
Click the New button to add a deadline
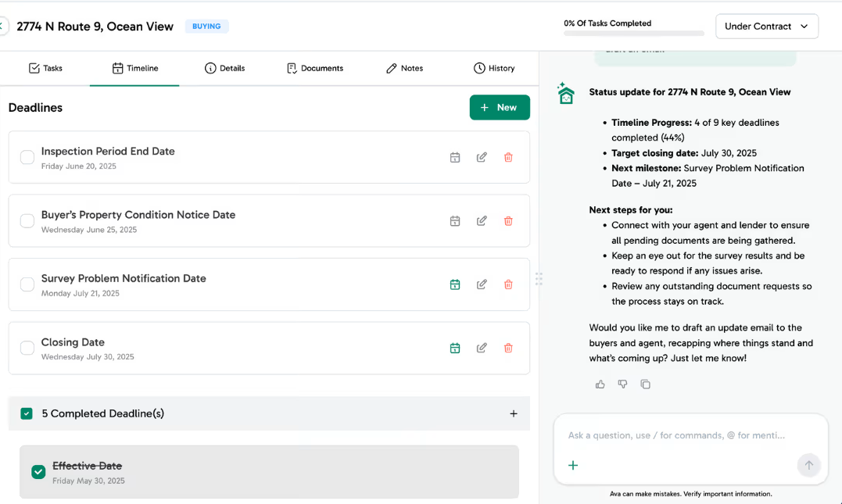click(500, 107)
